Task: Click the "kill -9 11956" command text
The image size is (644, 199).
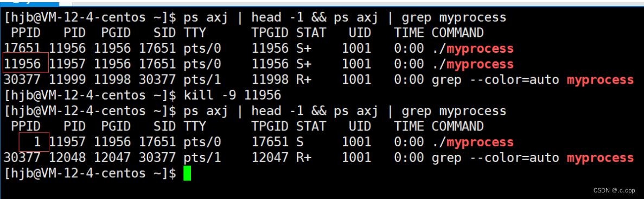Action: tap(233, 96)
